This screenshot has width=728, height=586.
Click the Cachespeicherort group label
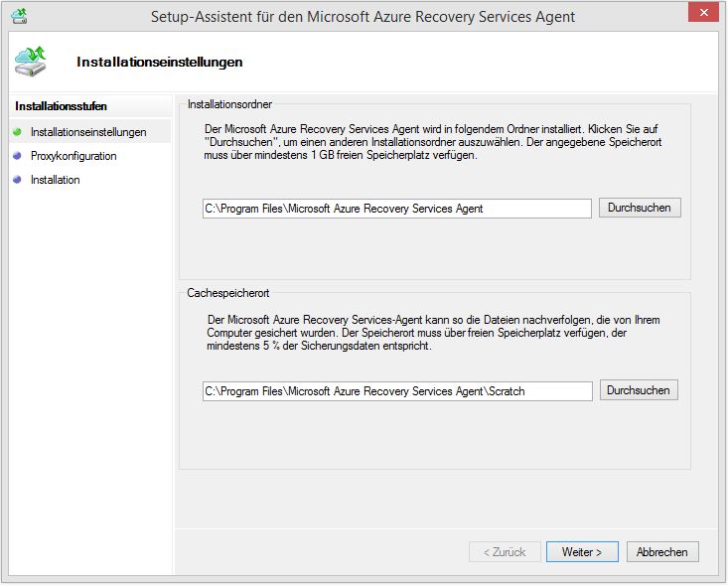click(x=228, y=293)
